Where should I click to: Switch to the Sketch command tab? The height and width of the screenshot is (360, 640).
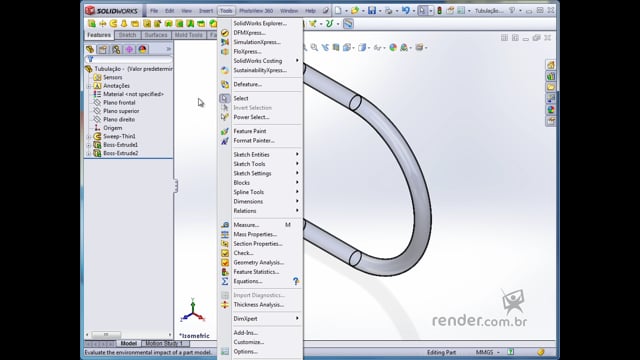click(x=127, y=35)
